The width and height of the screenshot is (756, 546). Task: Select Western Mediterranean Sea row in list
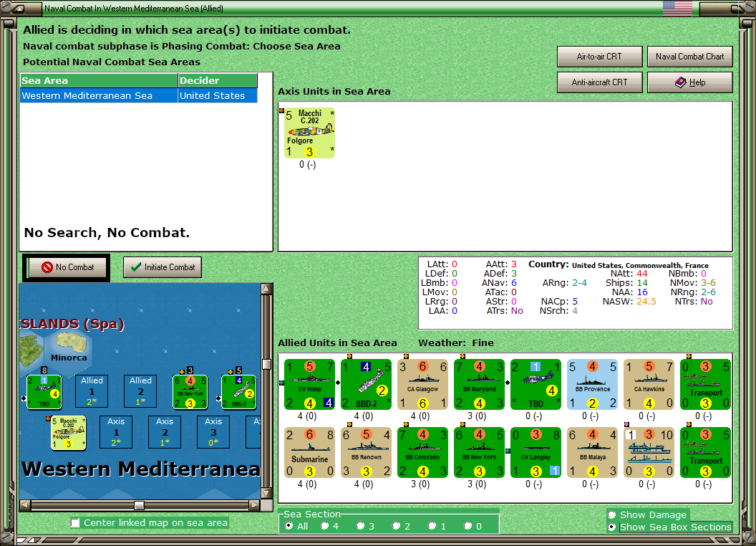click(x=139, y=95)
